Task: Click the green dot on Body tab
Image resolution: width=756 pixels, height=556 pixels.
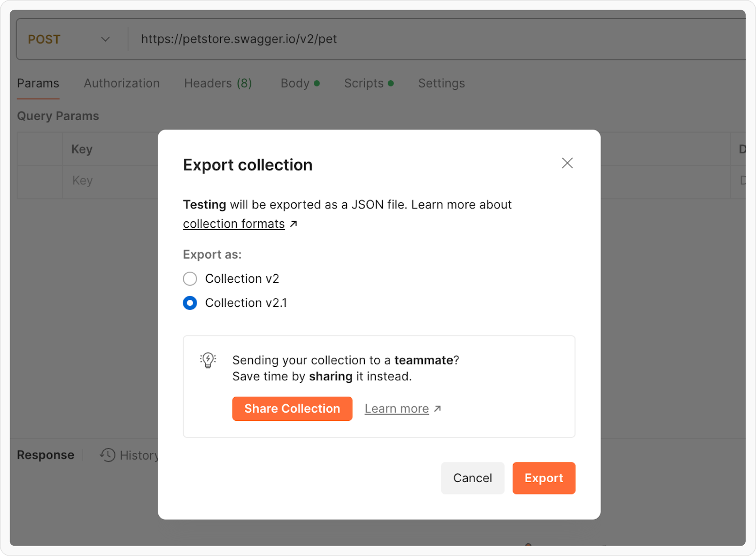Action: [x=317, y=83]
